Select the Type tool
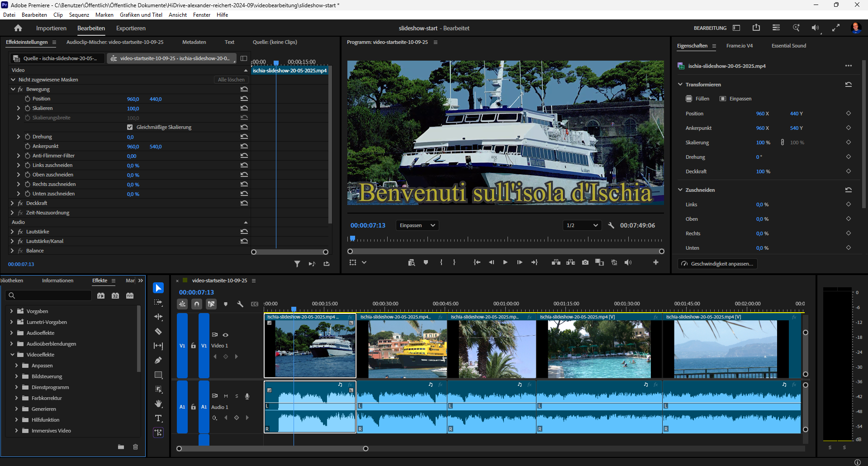 (x=158, y=418)
